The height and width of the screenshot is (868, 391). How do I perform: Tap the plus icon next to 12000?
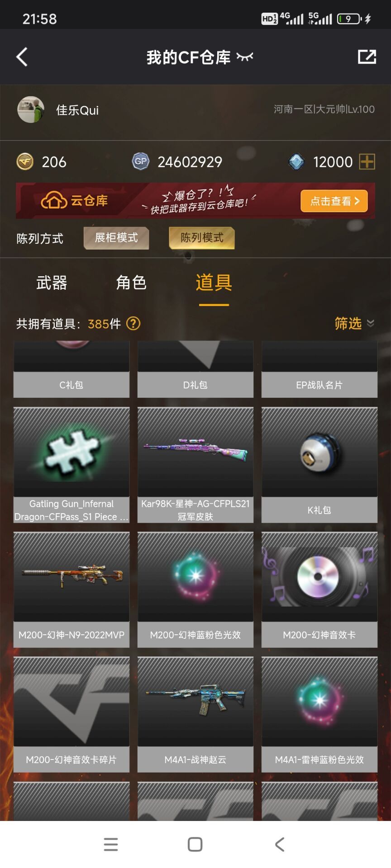(367, 161)
